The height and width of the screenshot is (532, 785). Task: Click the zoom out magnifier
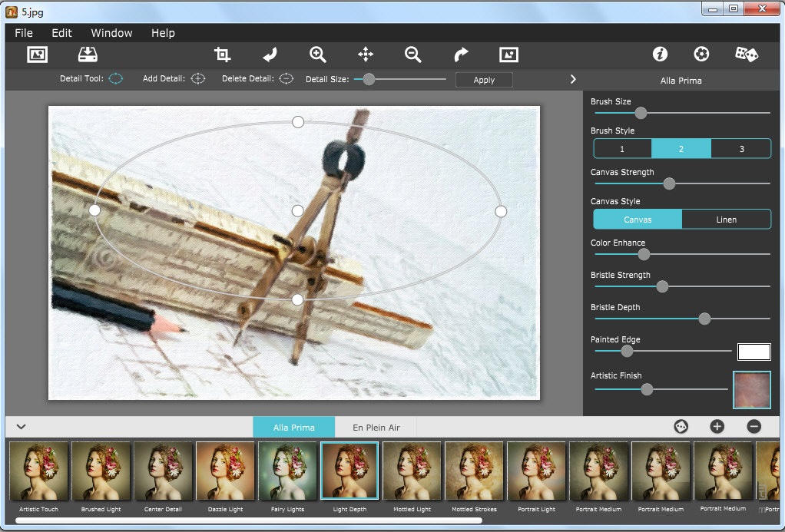pos(413,55)
